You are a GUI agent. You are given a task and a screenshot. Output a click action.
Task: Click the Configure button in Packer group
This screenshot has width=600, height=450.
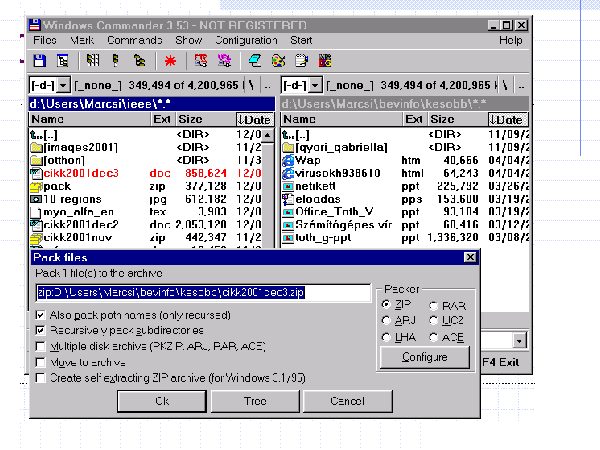pyautogui.click(x=424, y=357)
